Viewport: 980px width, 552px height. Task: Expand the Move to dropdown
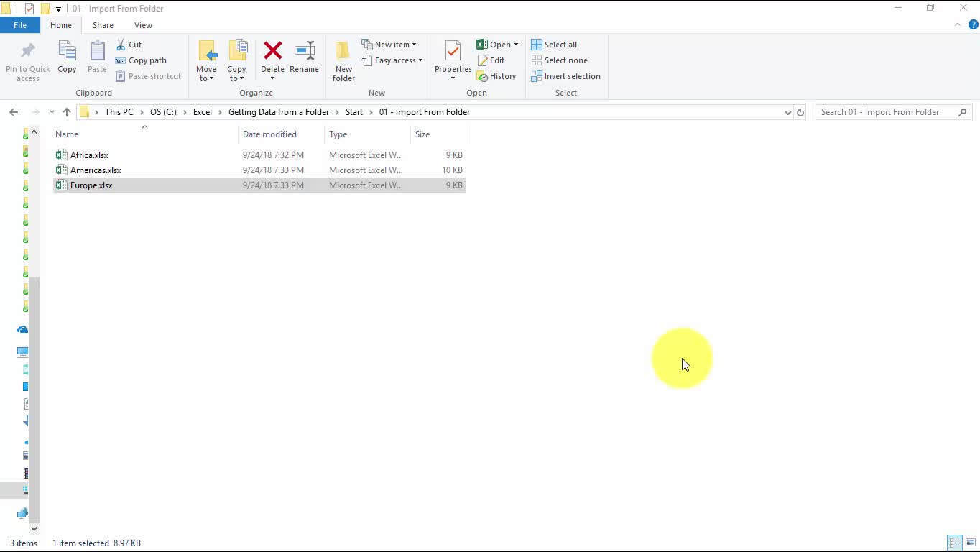(206, 78)
